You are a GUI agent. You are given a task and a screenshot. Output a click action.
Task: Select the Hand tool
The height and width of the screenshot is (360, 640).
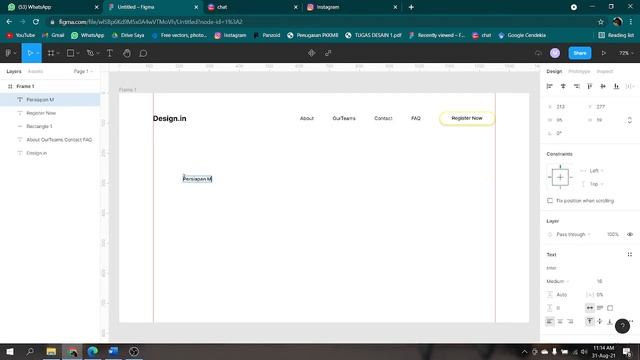pyautogui.click(x=127, y=53)
